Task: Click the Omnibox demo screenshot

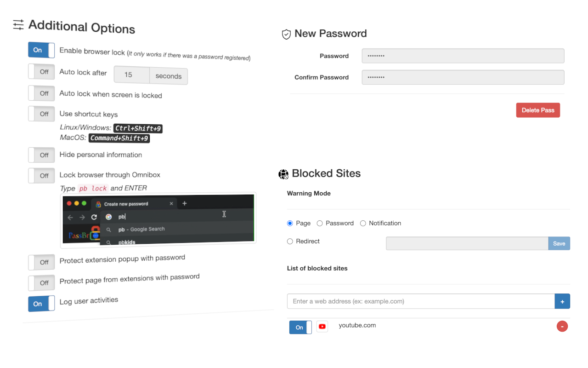Action: coord(158,219)
